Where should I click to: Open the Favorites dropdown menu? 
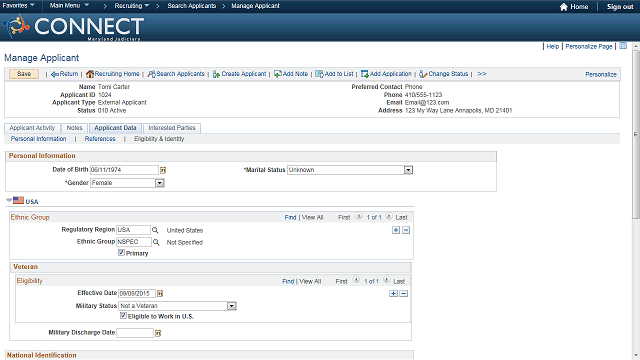click(18, 5)
